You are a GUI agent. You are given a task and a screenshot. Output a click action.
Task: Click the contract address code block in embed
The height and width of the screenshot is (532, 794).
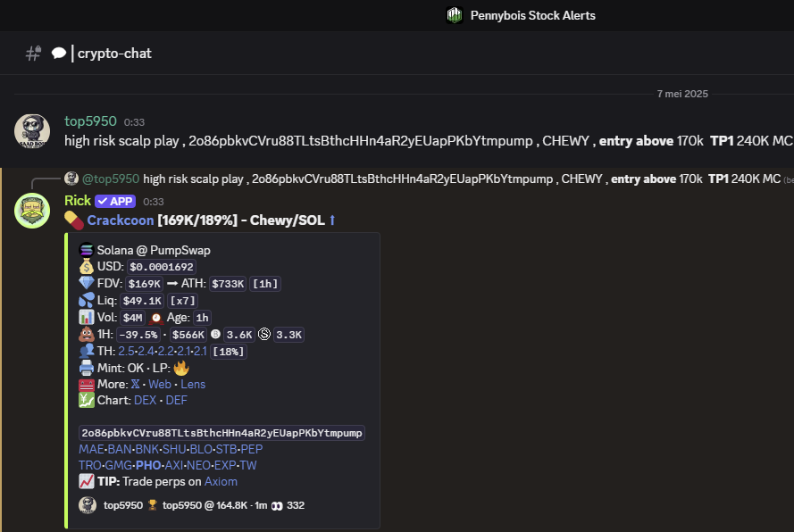point(221,433)
